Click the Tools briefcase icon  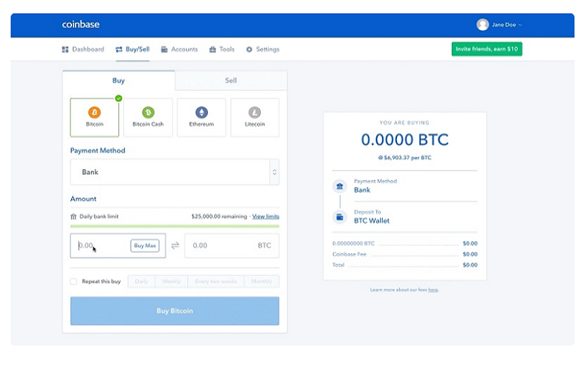(212, 49)
